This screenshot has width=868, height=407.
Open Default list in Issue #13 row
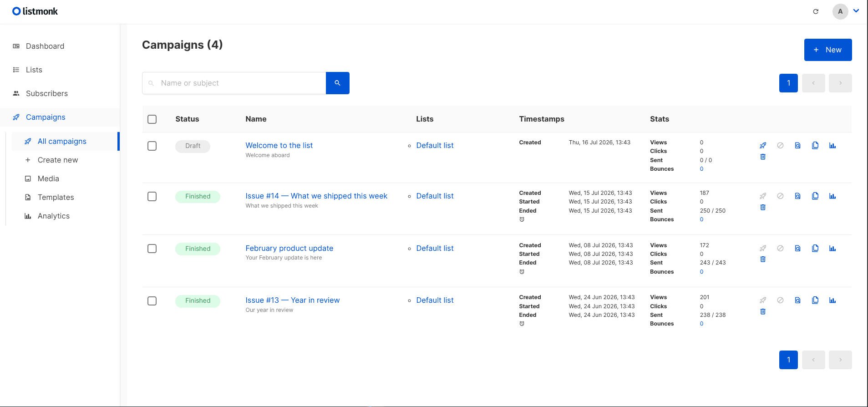[x=435, y=300]
